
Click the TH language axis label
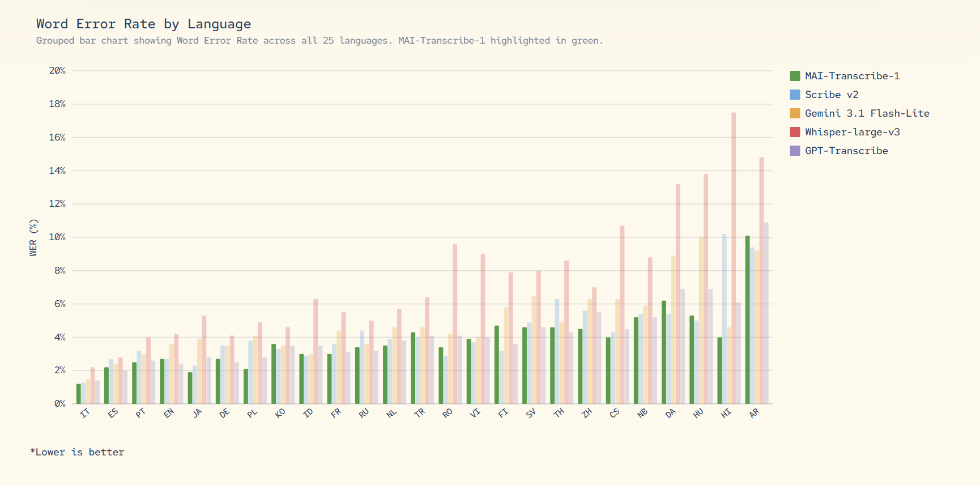(559, 413)
